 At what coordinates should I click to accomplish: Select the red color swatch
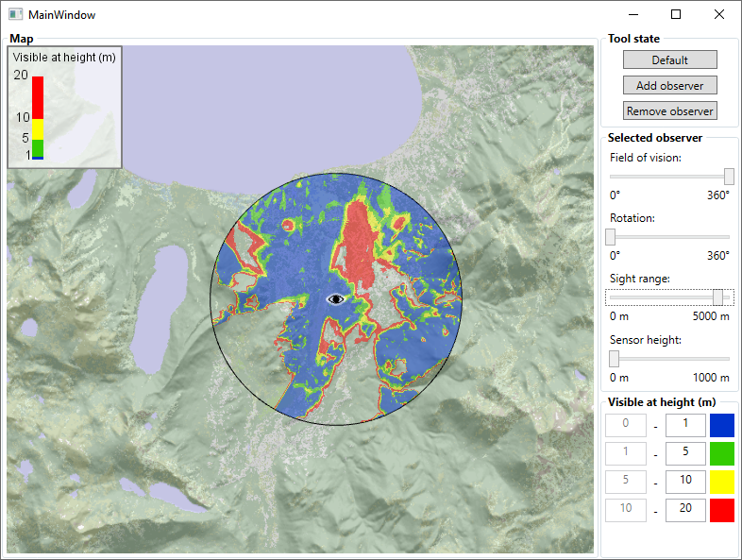[x=721, y=510]
